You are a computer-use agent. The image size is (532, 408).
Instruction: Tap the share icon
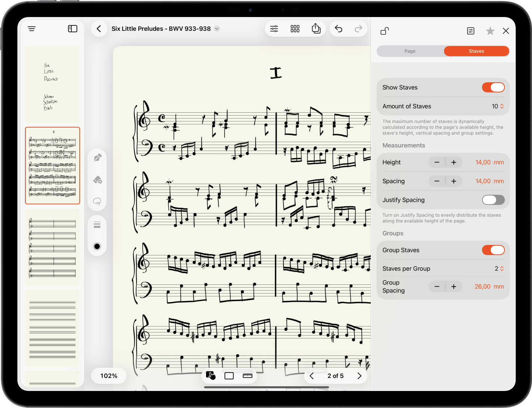(316, 28)
